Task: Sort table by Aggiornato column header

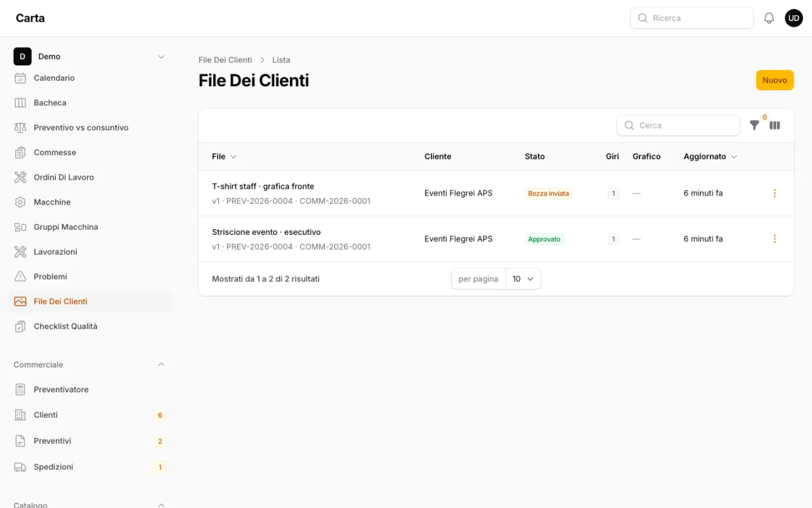Action: click(710, 156)
